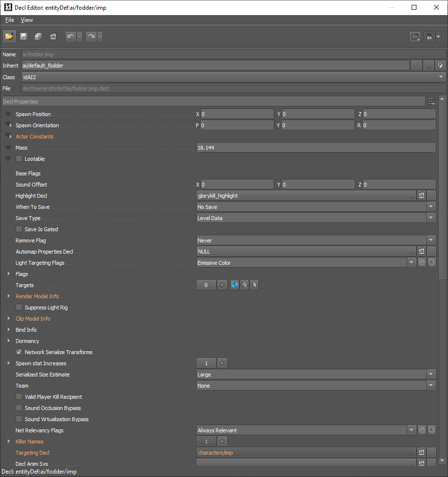
Task: Click the globe icon in Targets row
Action: point(234,285)
